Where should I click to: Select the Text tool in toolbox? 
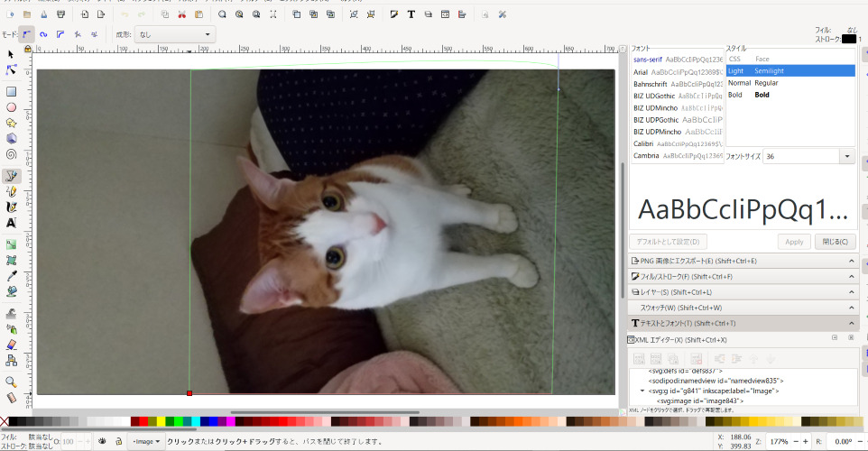[x=11, y=223]
